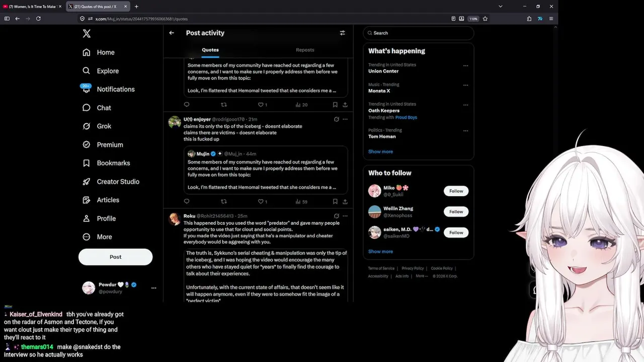Viewport: 644px width, 362px height.
Task: Open quoted Mujin post in U(†) enjoyer quote
Action: tap(266, 170)
